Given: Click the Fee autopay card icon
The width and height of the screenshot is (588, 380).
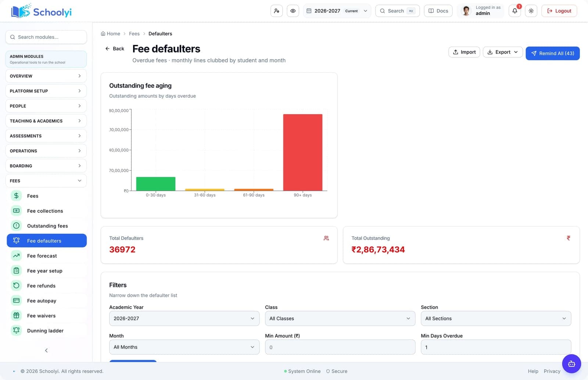Looking at the screenshot, I should pos(16,301).
